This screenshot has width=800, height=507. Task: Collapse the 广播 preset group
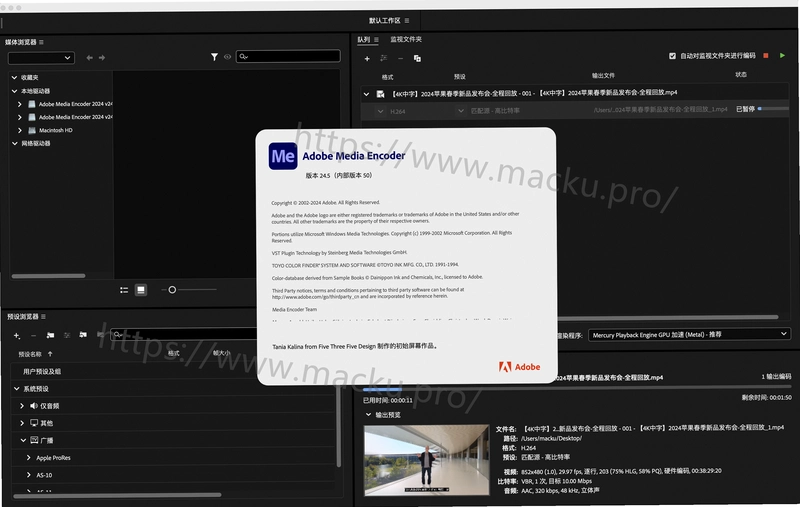23,440
